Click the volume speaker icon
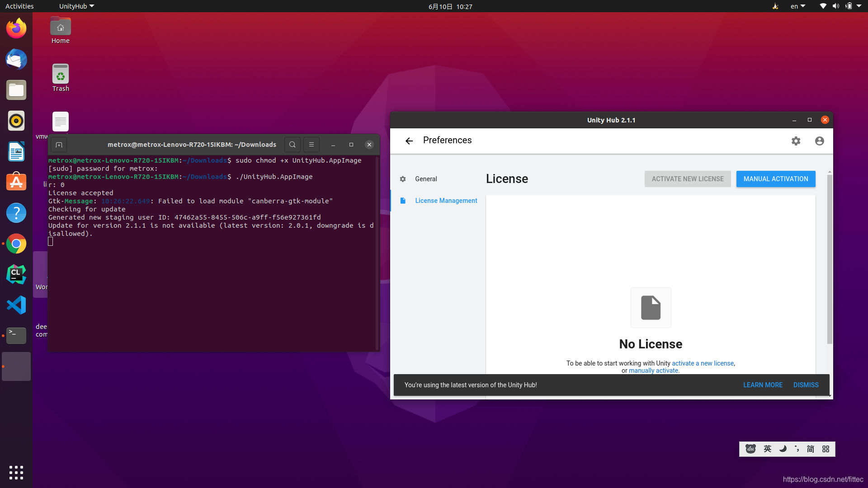 (836, 6)
